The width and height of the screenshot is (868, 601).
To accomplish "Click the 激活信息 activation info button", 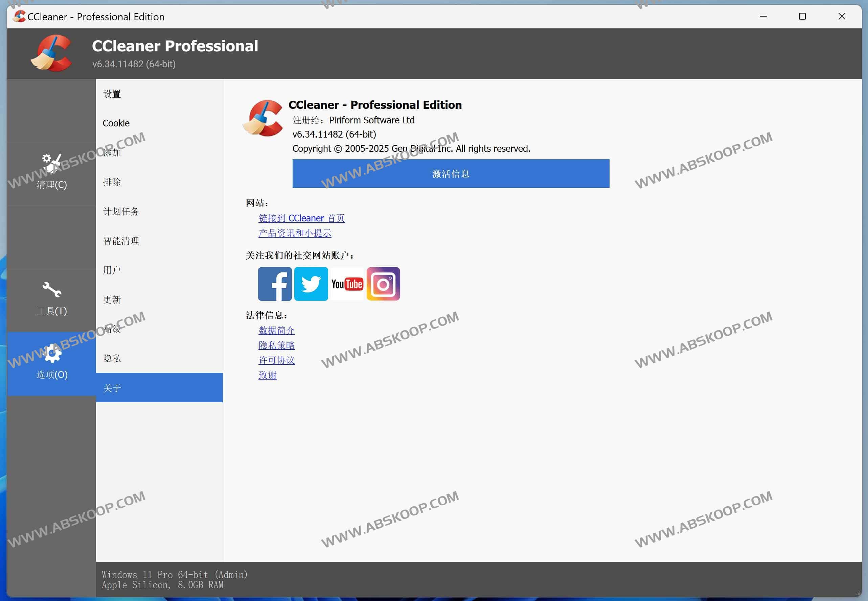I will [451, 174].
